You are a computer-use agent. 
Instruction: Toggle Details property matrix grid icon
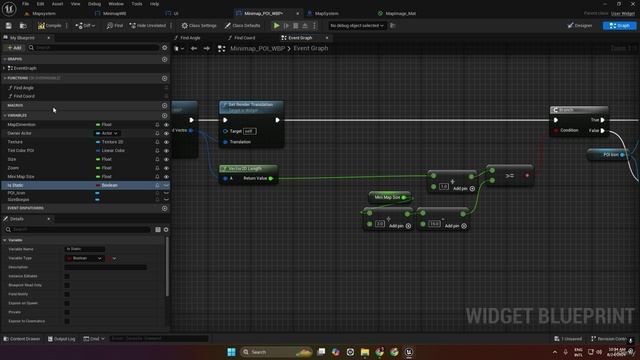pos(158,230)
